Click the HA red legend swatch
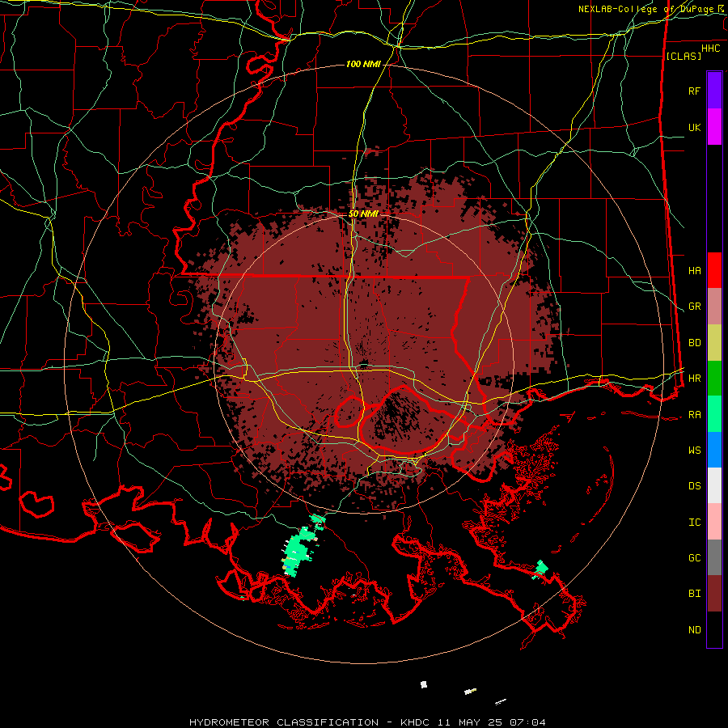This screenshot has height=728, width=728. tap(714, 270)
